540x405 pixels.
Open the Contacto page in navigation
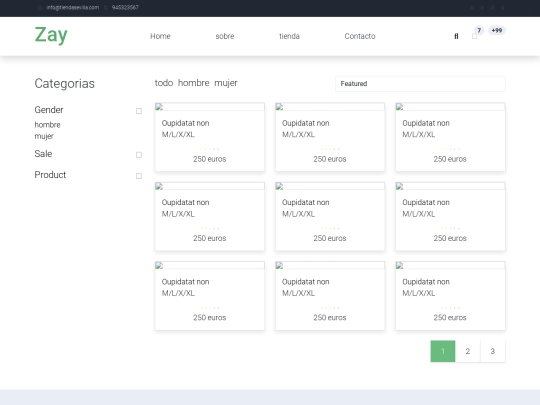[360, 36]
